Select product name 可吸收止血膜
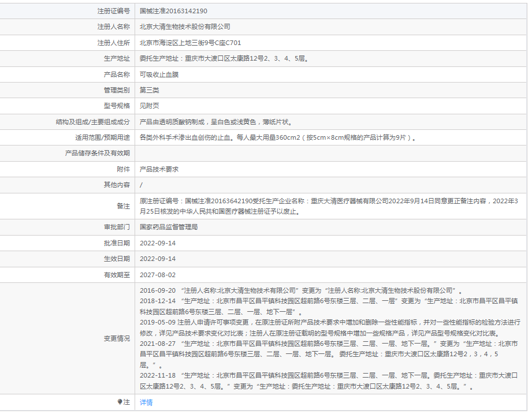Viewport: 532px width, 414px height. pyautogui.click(x=159, y=74)
